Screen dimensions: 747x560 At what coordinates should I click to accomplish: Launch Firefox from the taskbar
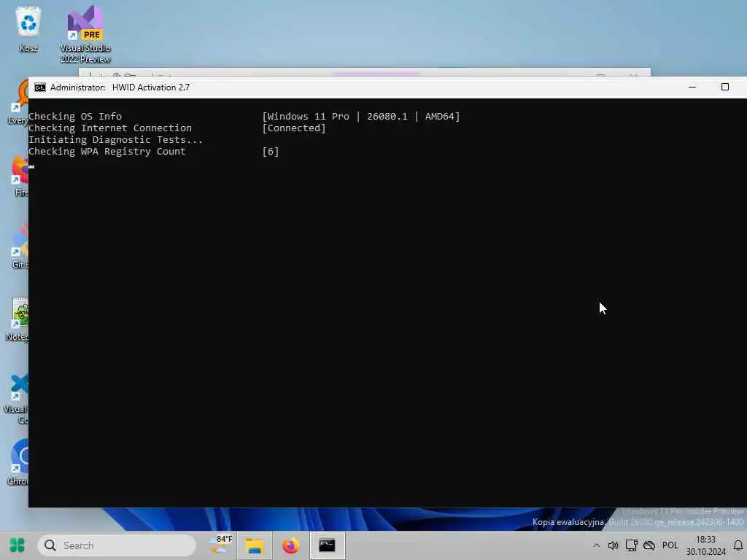click(290, 545)
